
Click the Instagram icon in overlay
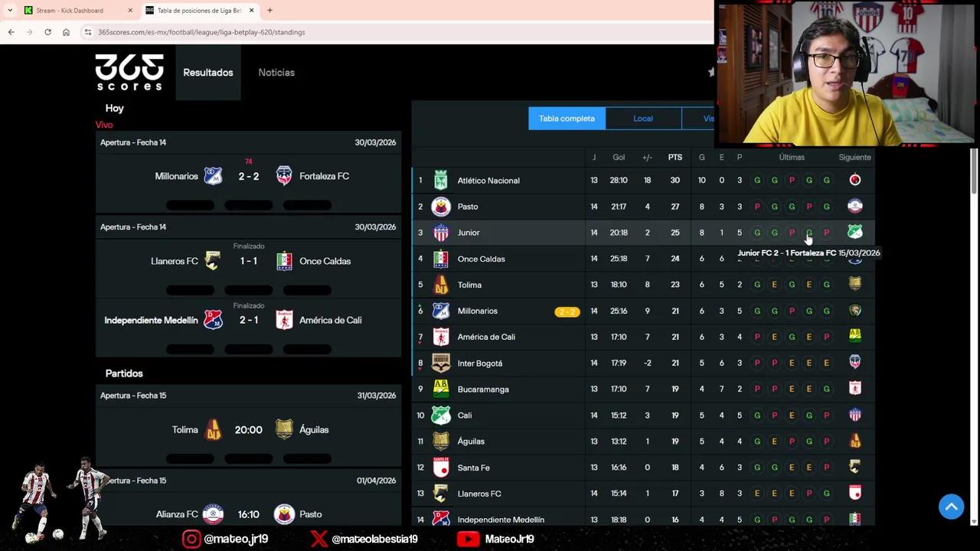coord(191,539)
